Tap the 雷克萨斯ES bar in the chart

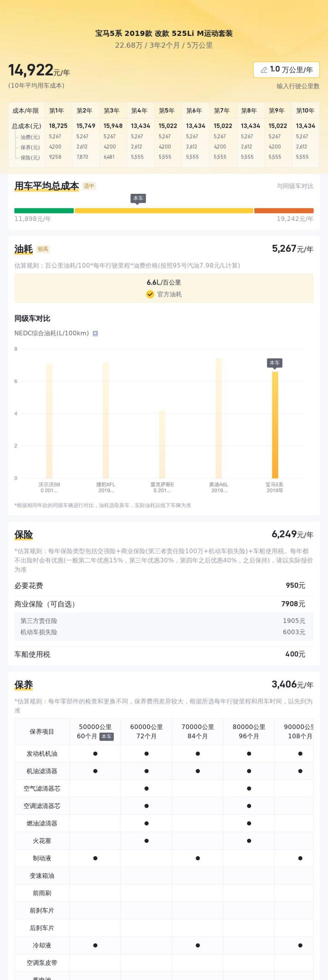point(162,444)
